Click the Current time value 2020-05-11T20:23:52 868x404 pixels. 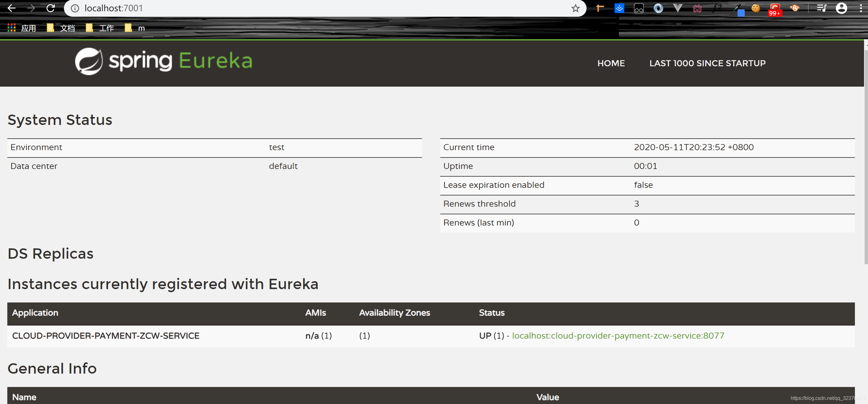[x=693, y=147]
